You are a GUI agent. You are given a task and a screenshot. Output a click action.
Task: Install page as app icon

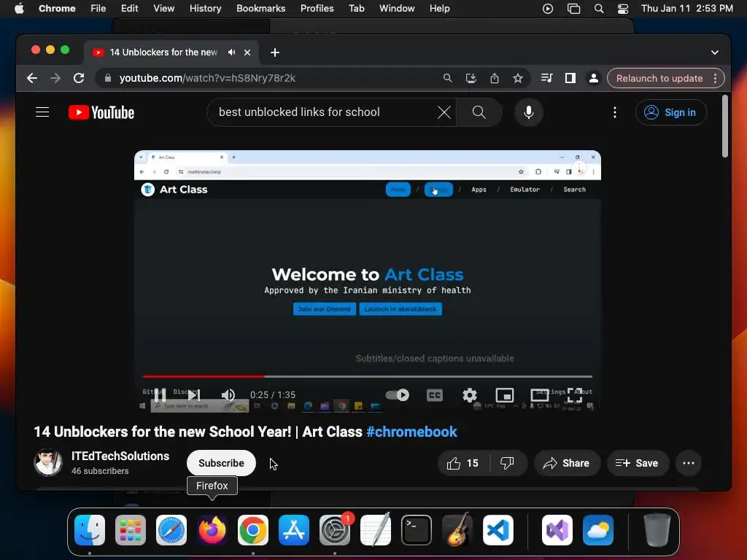[x=471, y=78]
